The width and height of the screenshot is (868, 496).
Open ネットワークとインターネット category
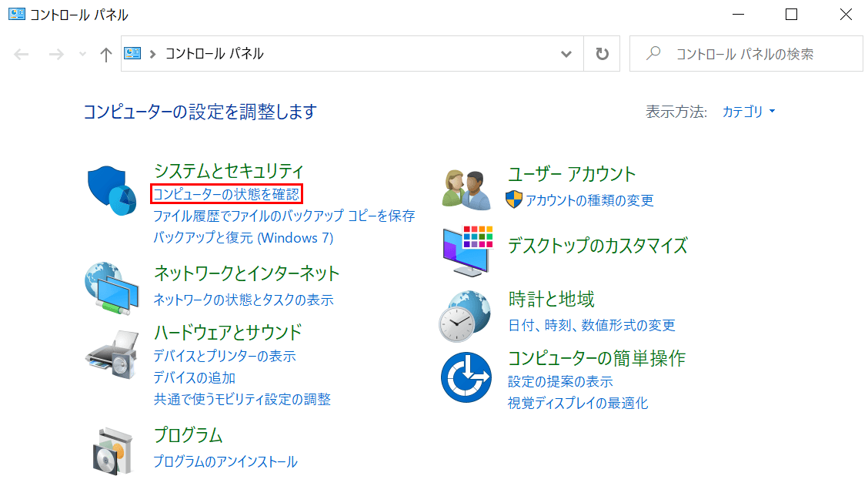coord(246,273)
